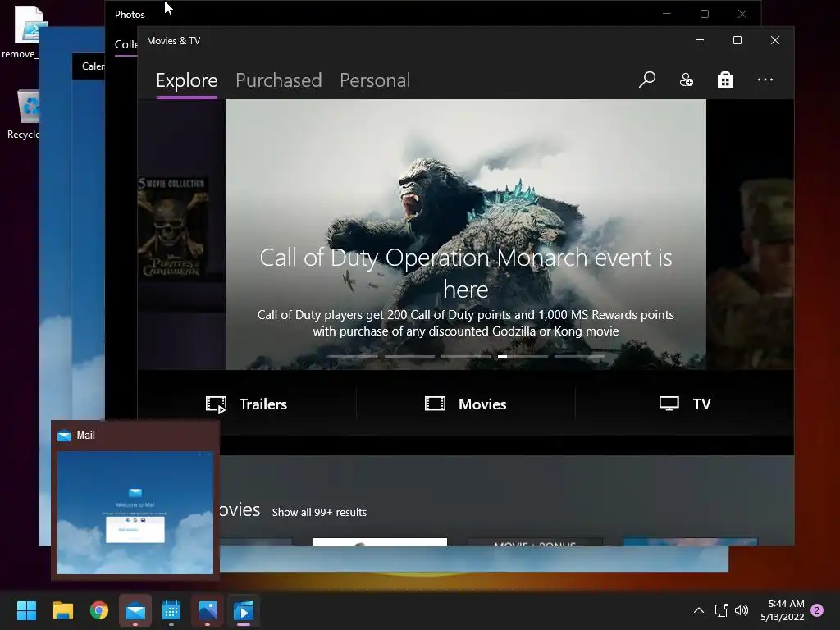
Task: Open File Explorer from taskbar
Action: (x=62, y=610)
